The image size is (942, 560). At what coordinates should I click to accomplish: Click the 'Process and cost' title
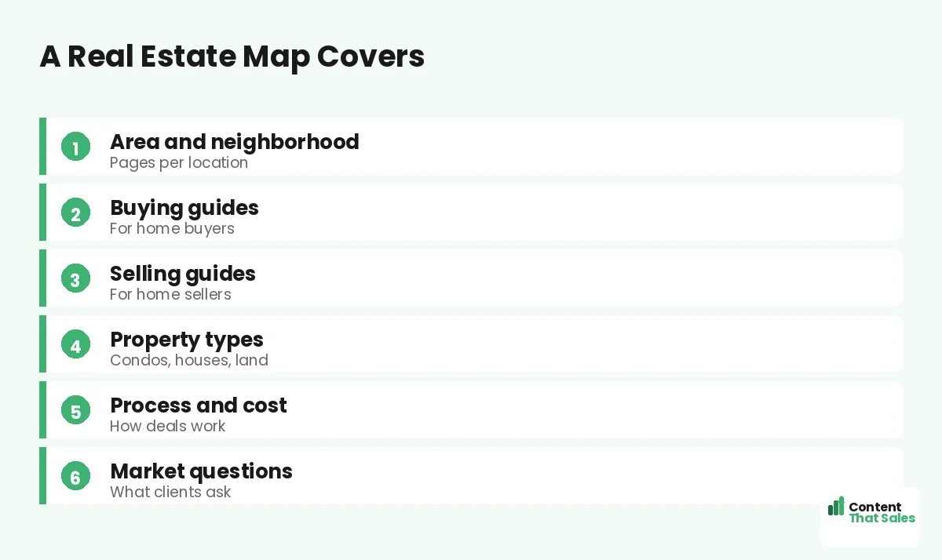(199, 405)
